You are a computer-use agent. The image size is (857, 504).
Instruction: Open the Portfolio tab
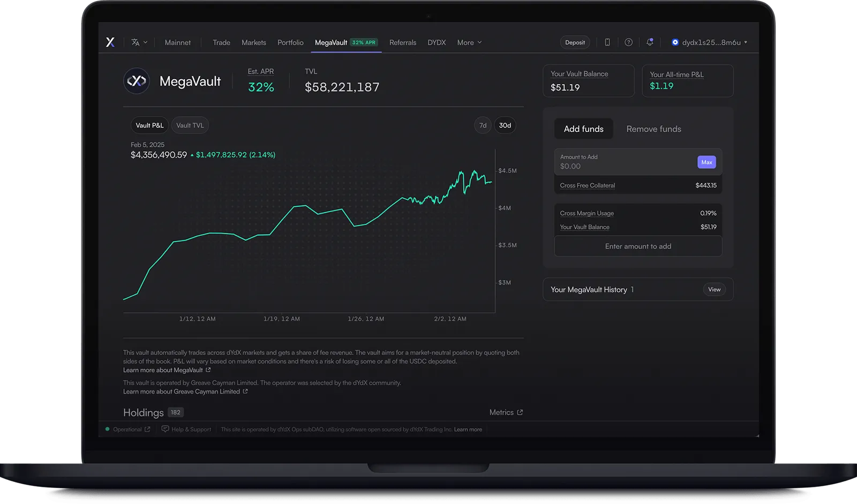290,42
